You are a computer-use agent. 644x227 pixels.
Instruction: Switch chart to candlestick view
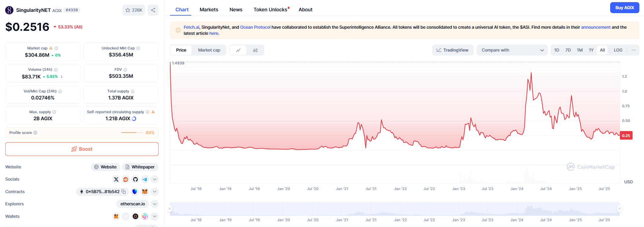coord(255,50)
